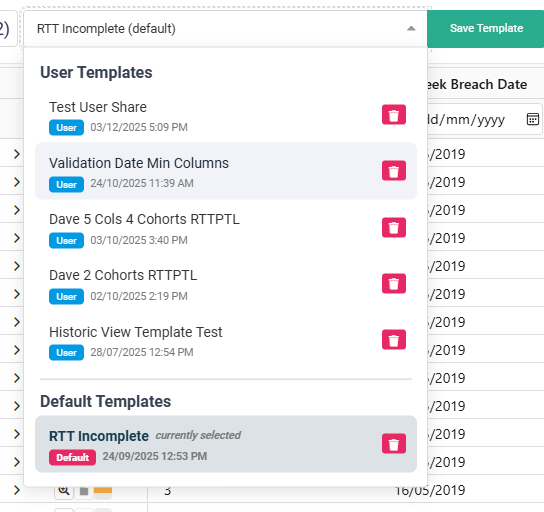The width and height of the screenshot is (544, 512).
Task: Select the RTT Incomplete default template
Action: click(x=226, y=444)
